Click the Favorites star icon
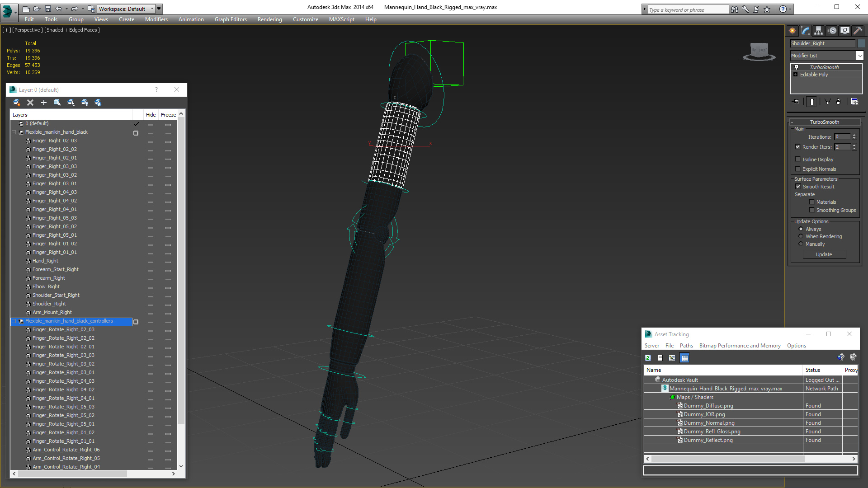This screenshot has width=868, height=488. tap(767, 9)
